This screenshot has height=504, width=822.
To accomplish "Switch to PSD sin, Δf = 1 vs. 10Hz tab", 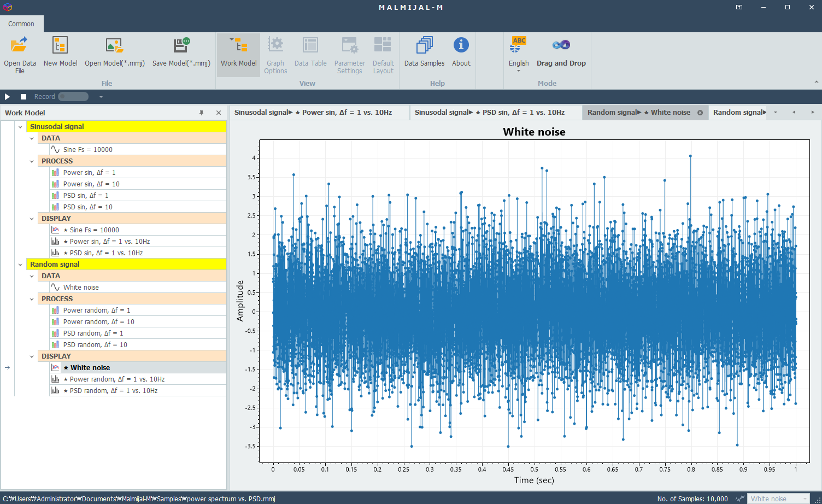I will click(496, 112).
